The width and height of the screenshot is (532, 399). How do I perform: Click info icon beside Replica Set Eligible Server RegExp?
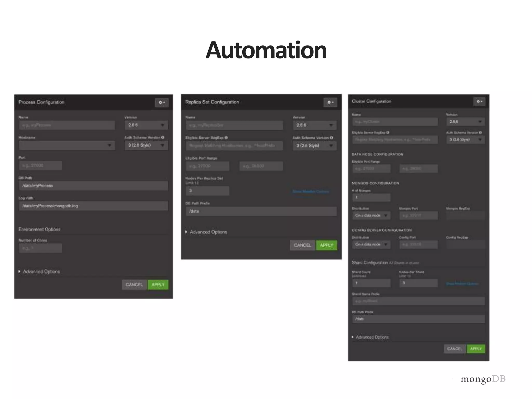[x=226, y=138]
